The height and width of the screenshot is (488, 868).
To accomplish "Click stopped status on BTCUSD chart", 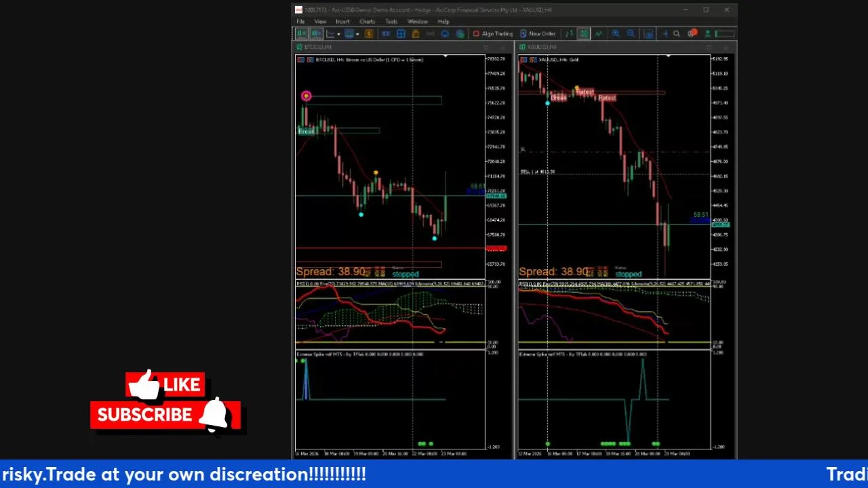I will (406, 274).
